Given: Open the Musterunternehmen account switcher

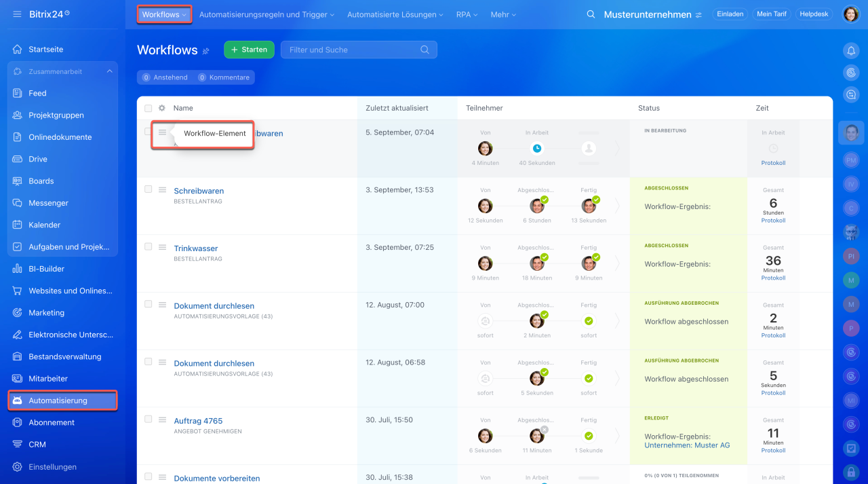Looking at the screenshot, I should [x=652, y=14].
